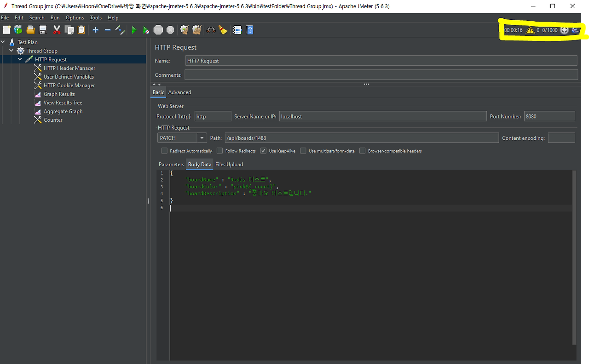Viewport: 589px width, 364px height.
Task: Click the Toggle enable/disable icon in toolbar
Action: [120, 30]
